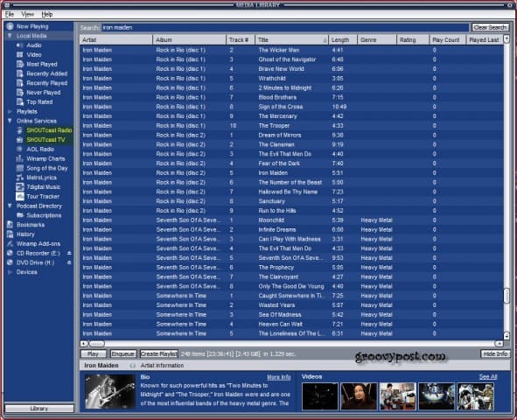Screen dimensions: 517x420
Task: Collapse the Local Media tree node
Action: pyautogui.click(x=10, y=36)
